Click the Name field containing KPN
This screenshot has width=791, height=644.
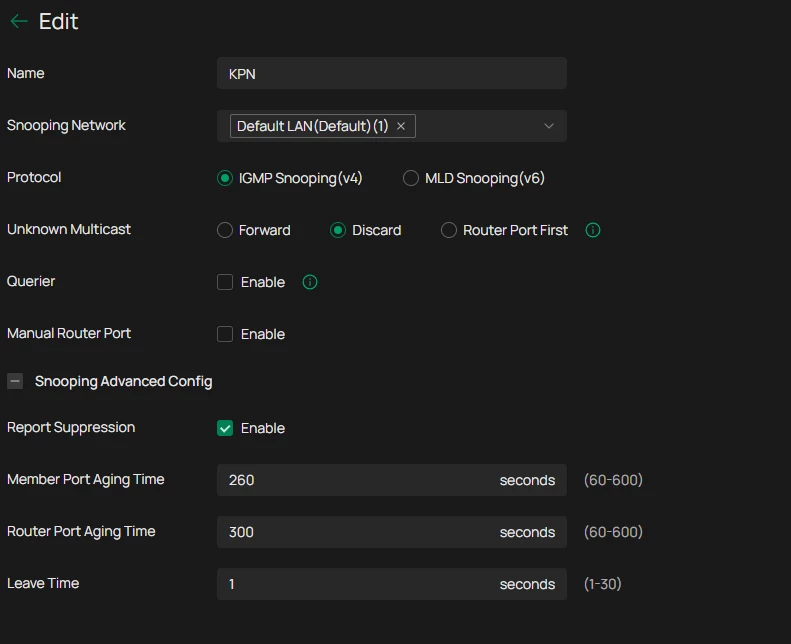[x=391, y=74]
